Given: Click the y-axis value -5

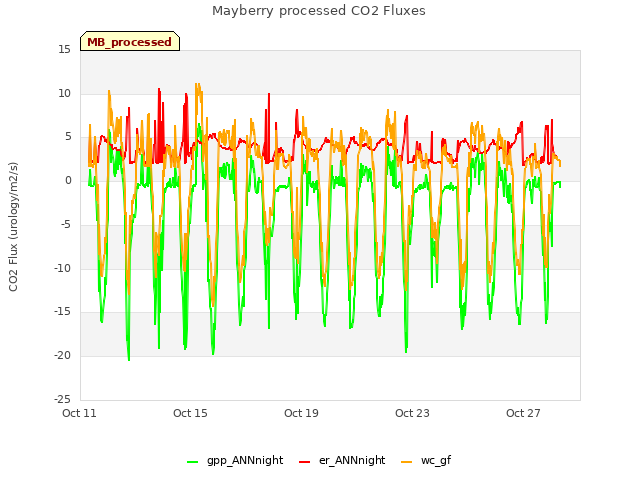Looking at the screenshot, I should [66, 224].
